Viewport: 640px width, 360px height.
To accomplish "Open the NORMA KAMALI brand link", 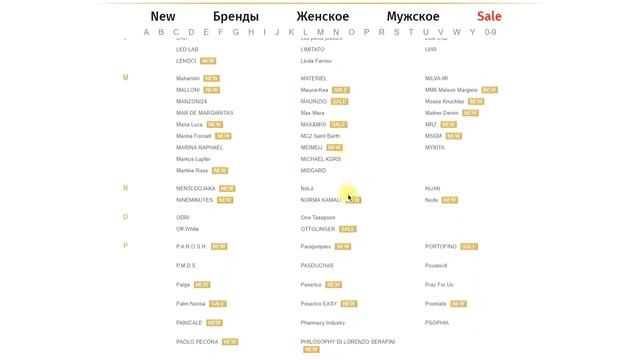I will coord(320,200).
